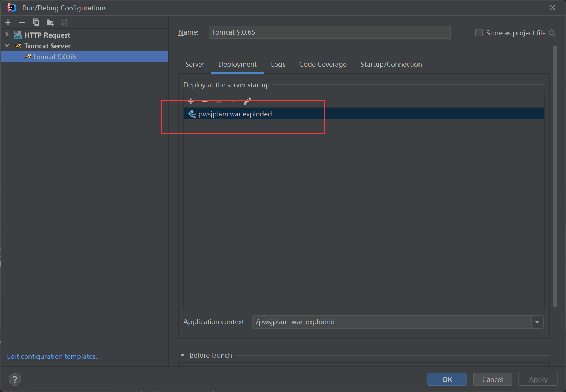This screenshot has height=392, width=566.
Task: Copy configuration icon in left toolbar
Action: tap(36, 22)
